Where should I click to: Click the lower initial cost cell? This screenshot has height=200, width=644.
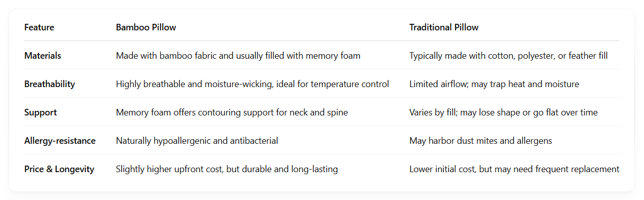coord(514,169)
